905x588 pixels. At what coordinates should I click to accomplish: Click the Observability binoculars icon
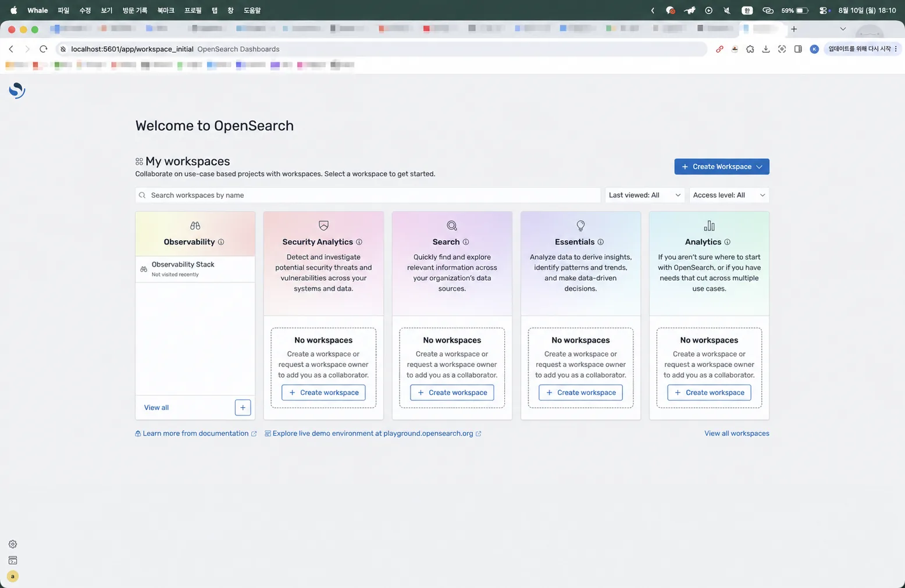pyautogui.click(x=195, y=226)
